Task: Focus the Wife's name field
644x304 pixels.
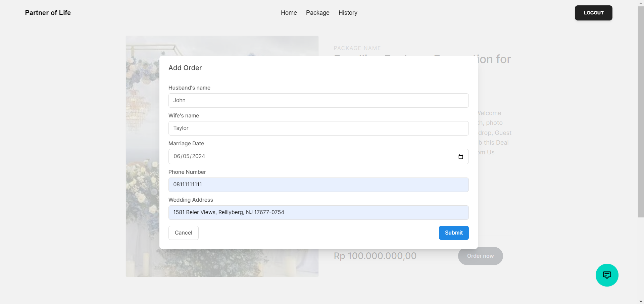Action: (x=318, y=128)
